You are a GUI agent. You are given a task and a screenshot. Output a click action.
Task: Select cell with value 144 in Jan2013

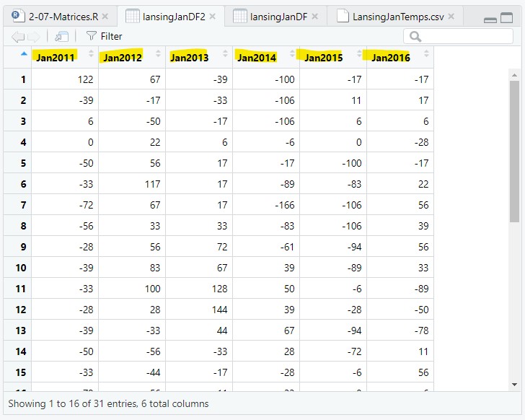(199, 310)
